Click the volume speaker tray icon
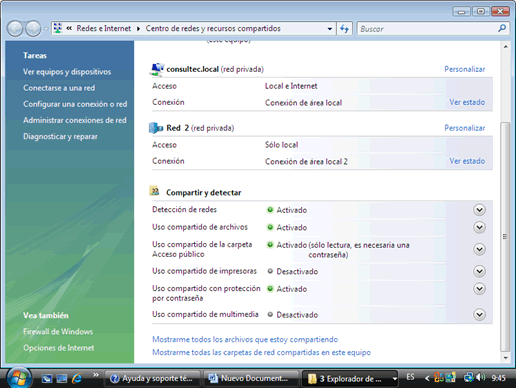 [481, 377]
